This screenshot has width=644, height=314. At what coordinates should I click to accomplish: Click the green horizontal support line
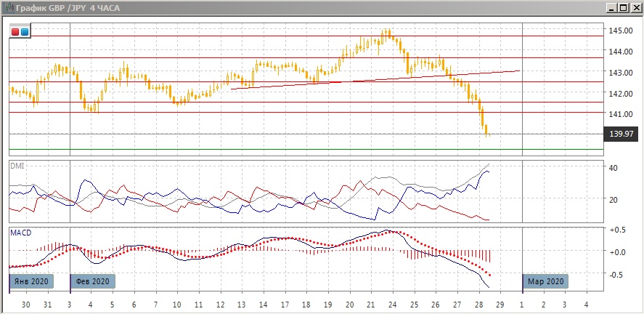pyautogui.click(x=290, y=150)
